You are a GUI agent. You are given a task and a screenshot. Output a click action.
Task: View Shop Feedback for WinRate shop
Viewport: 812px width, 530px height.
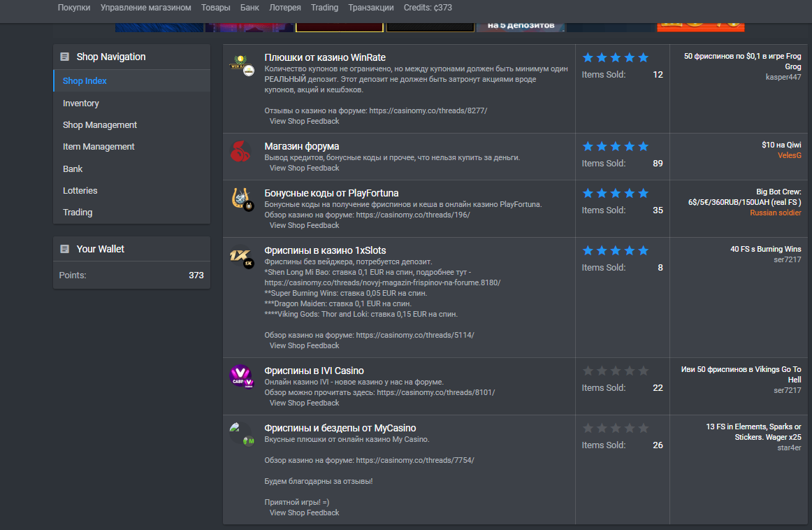coord(305,121)
